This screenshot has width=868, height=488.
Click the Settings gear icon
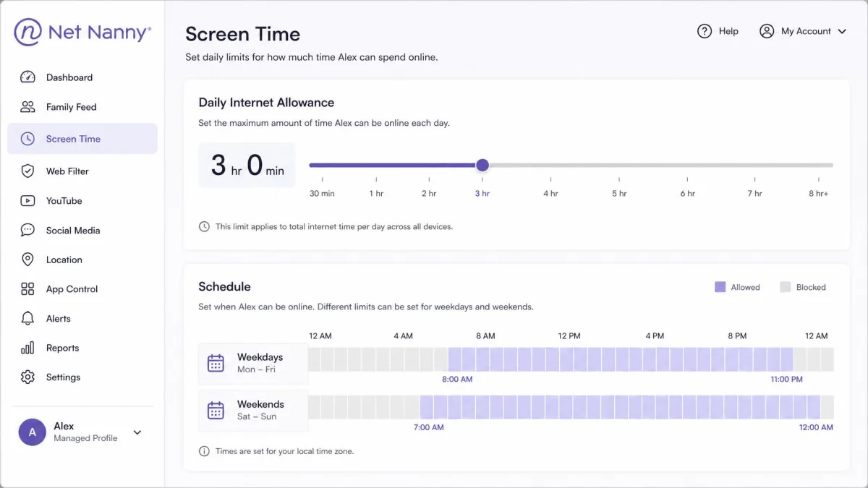coord(27,377)
